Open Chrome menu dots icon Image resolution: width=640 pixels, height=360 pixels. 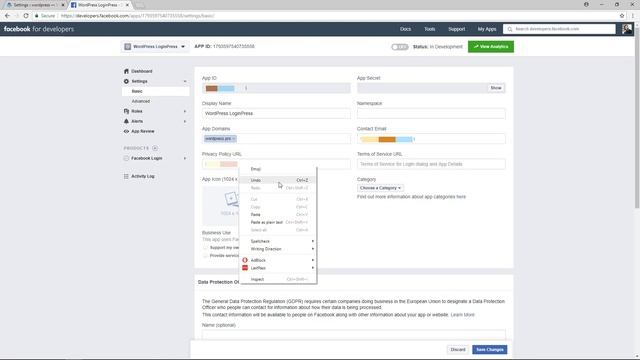coord(633,16)
